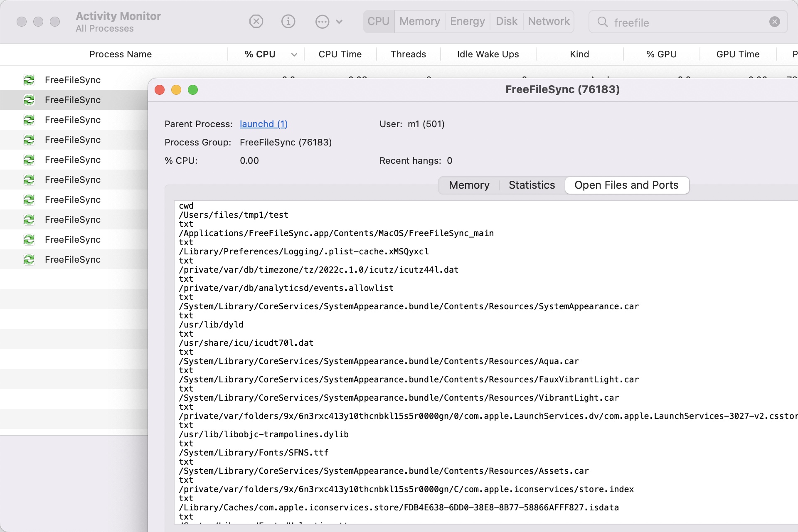Open the Memory tab in Activity Monitor's toolbar

[420, 21]
